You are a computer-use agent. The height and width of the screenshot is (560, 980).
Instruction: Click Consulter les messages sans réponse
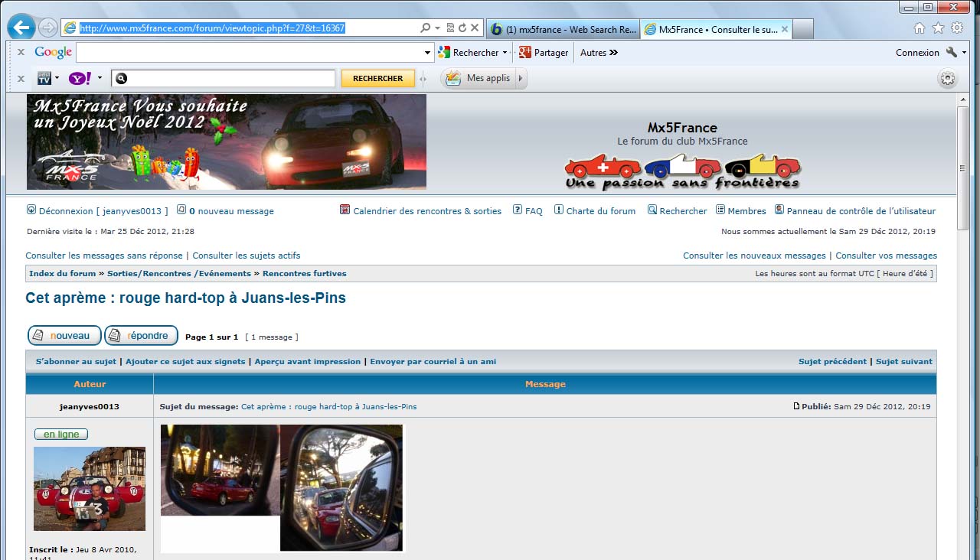click(x=104, y=256)
